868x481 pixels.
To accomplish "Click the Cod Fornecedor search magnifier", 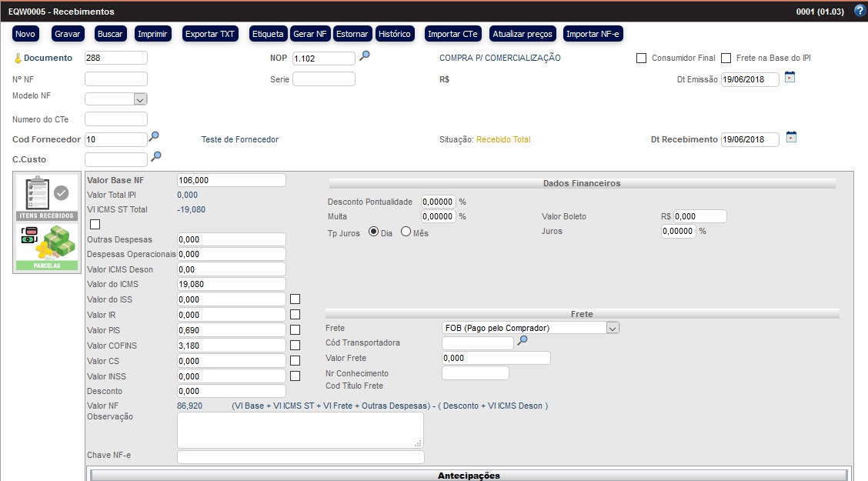I will click(155, 137).
